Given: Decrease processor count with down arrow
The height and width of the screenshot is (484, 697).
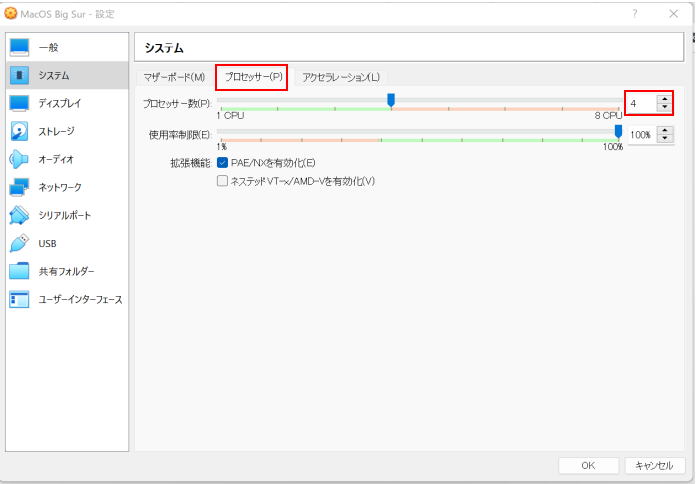Looking at the screenshot, I should coord(665,107).
